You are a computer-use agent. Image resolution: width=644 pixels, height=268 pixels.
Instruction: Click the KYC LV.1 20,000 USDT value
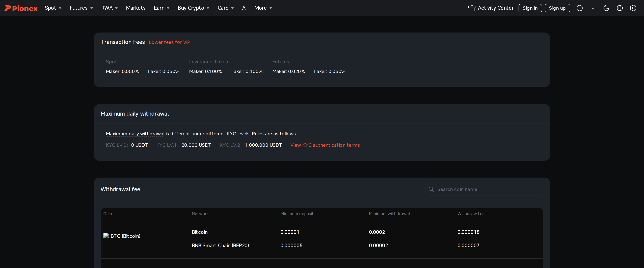pos(196,145)
